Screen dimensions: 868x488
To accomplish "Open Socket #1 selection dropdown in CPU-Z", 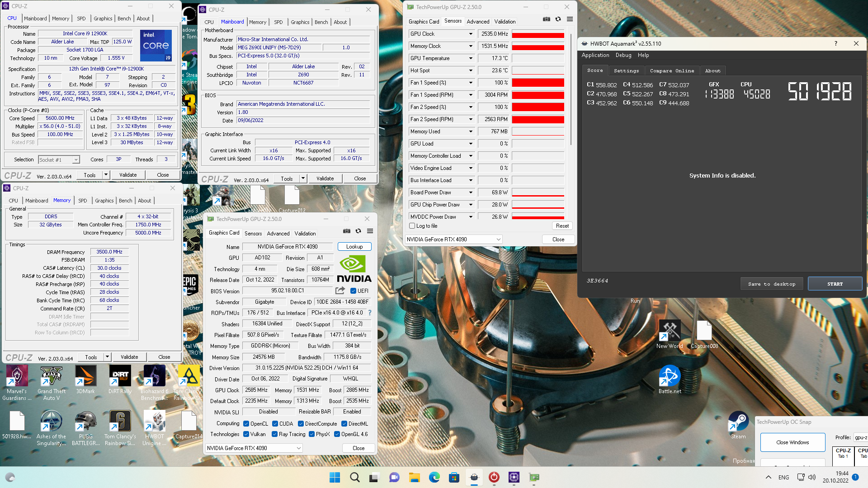I will [59, 160].
